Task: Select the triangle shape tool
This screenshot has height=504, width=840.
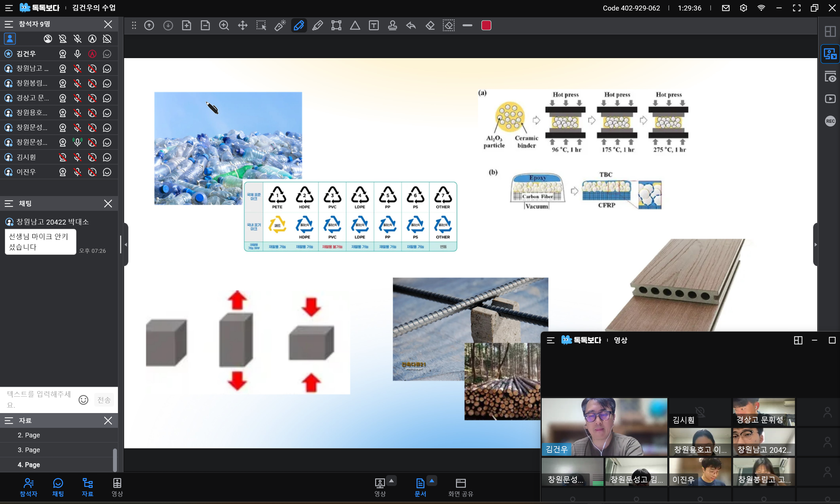Action: pos(355,26)
